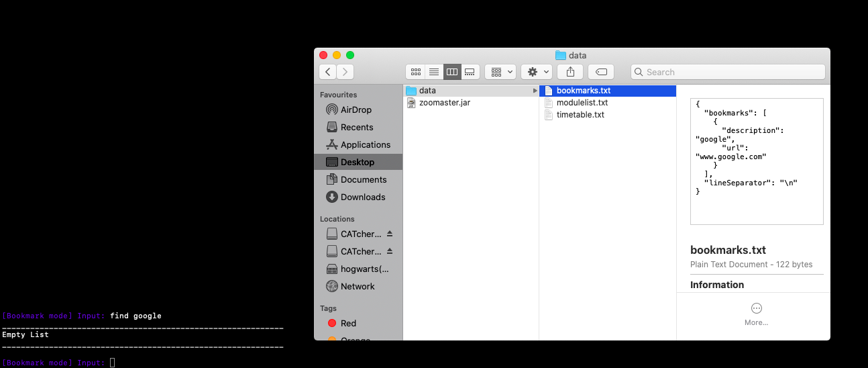Click the More… button in preview

(756, 314)
